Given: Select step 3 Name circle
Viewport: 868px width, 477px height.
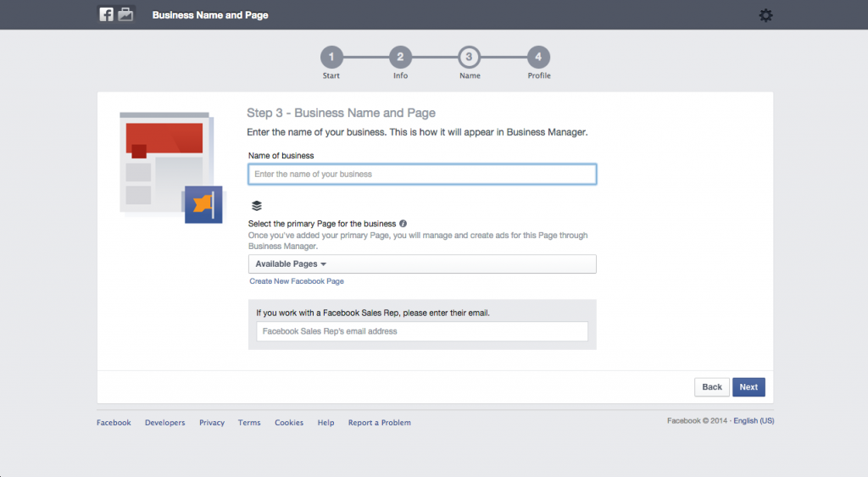Looking at the screenshot, I should [469, 57].
